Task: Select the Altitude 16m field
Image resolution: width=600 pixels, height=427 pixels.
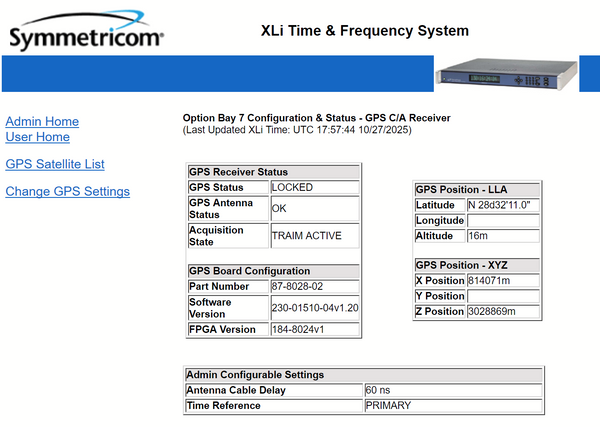Action: pos(503,236)
